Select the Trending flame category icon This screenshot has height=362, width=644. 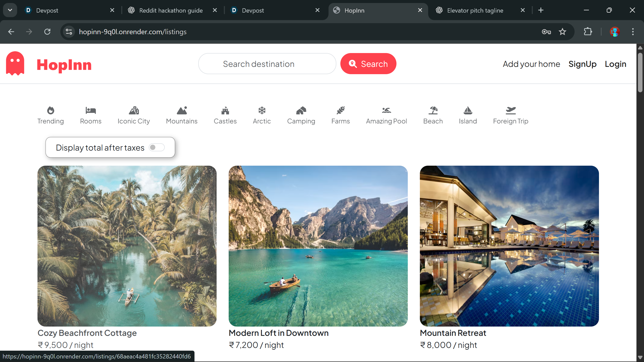pyautogui.click(x=51, y=110)
